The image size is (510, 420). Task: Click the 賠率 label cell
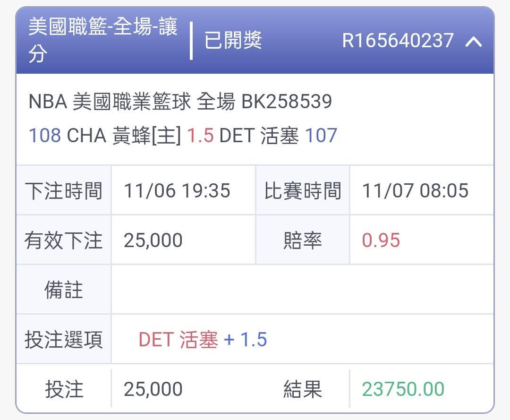click(x=303, y=240)
